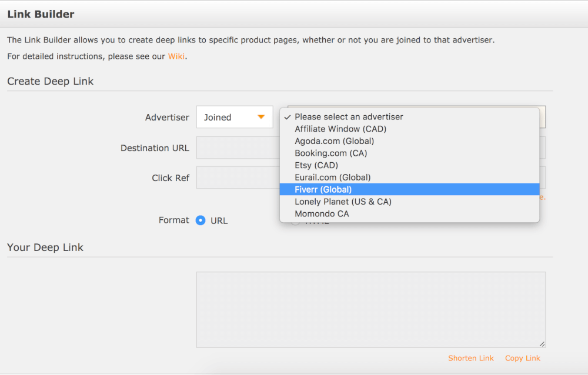Select Agoda.com (Global) advertiser
This screenshot has height=375, width=588.
tap(409, 141)
